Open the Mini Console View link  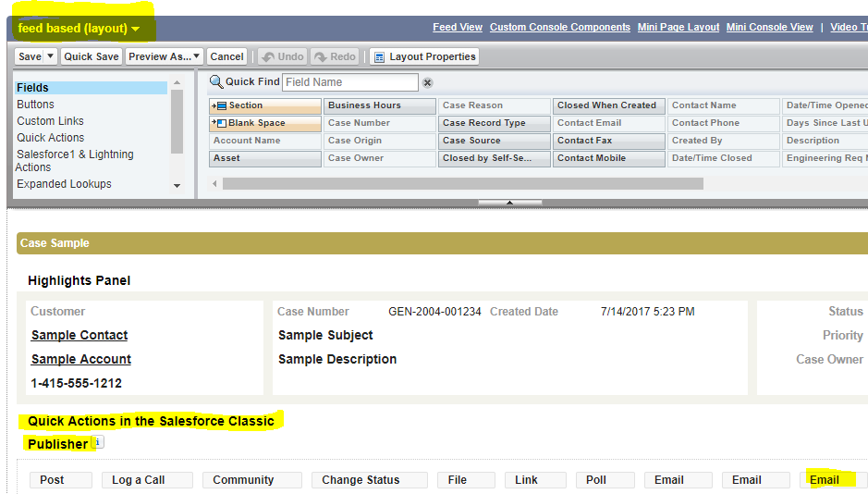click(769, 27)
